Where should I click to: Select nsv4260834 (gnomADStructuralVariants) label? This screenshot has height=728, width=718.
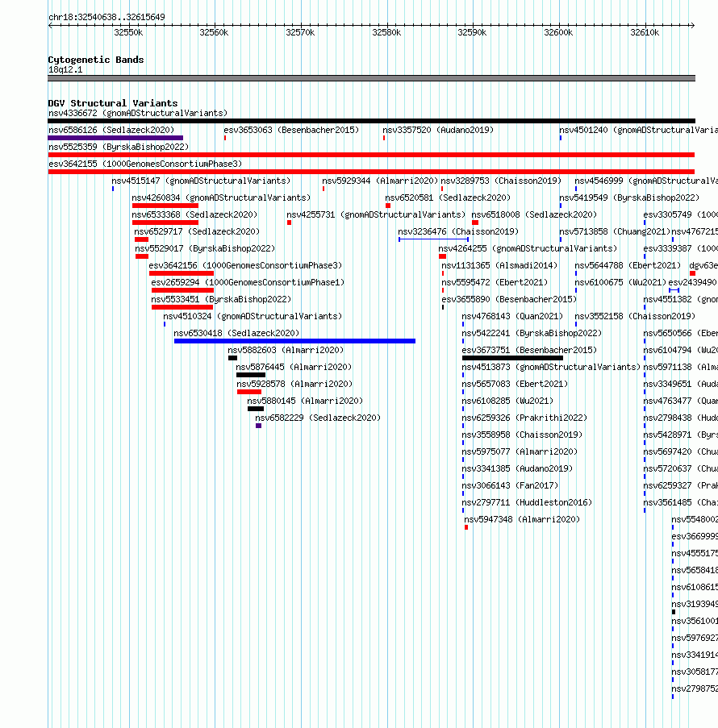coord(221,198)
